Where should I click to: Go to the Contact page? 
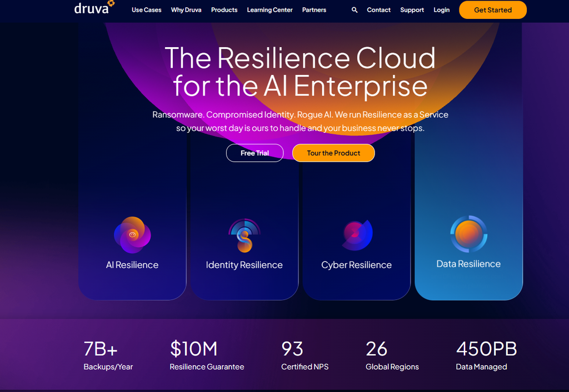click(378, 10)
